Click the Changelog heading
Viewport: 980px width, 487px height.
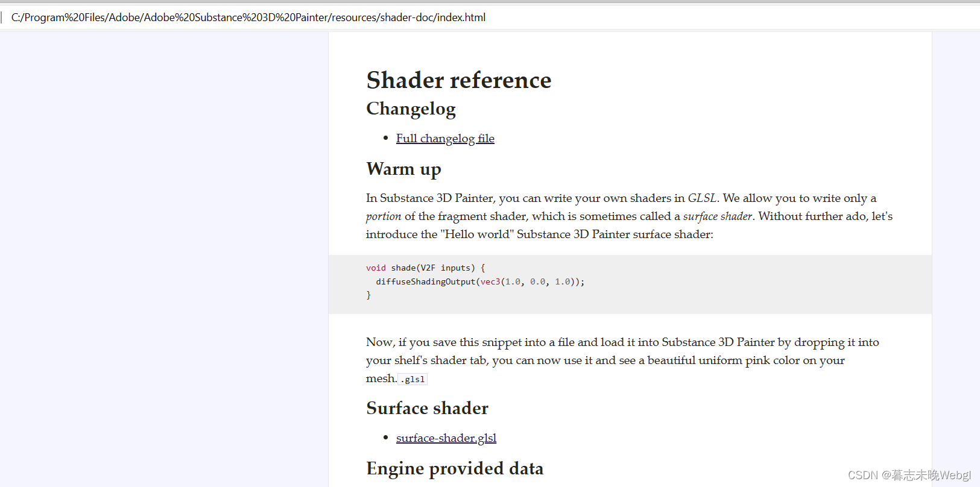click(411, 109)
